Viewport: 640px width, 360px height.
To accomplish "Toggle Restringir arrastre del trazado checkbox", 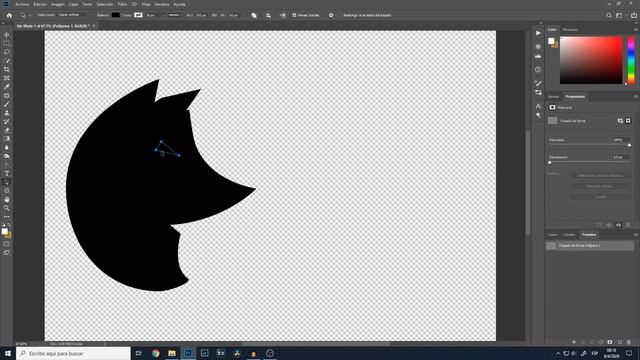I will (x=340, y=15).
